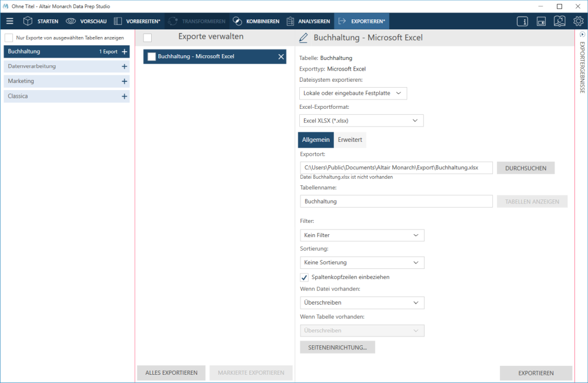The width and height of the screenshot is (588, 383).
Task: Click the Durchsuchen button
Action: [525, 168]
